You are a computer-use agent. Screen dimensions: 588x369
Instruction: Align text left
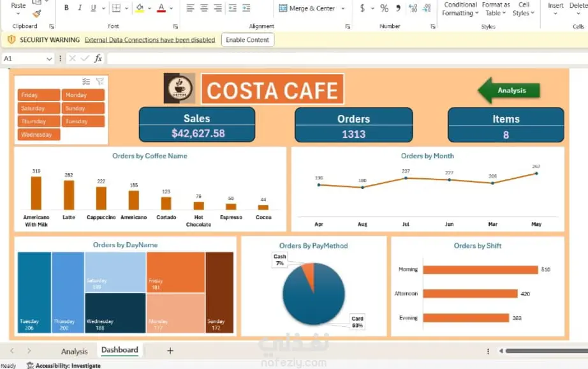(191, 8)
